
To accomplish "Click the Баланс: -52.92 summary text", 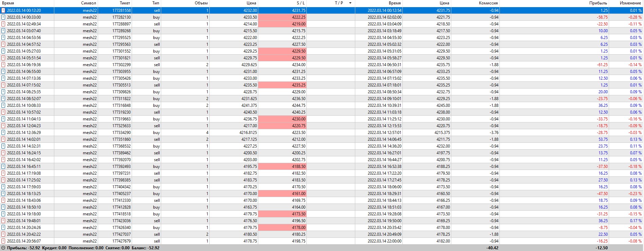I will pyautogui.click(x=146, y=248).
